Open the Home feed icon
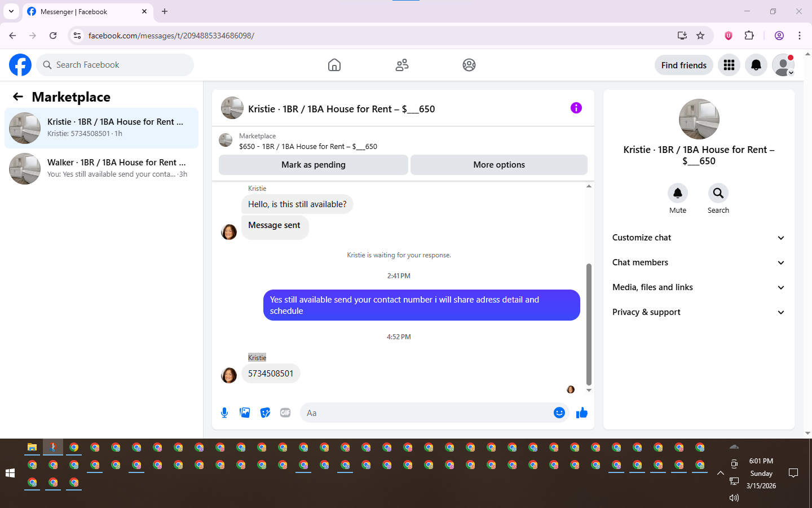 [x=334, y=65]
